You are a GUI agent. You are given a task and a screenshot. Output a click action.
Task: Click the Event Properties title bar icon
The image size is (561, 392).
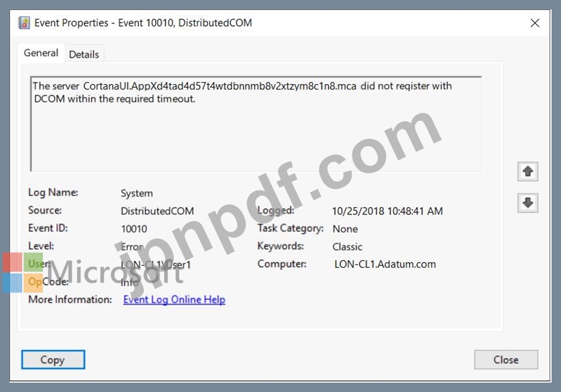pyautogui.click(x=24, y=23)
